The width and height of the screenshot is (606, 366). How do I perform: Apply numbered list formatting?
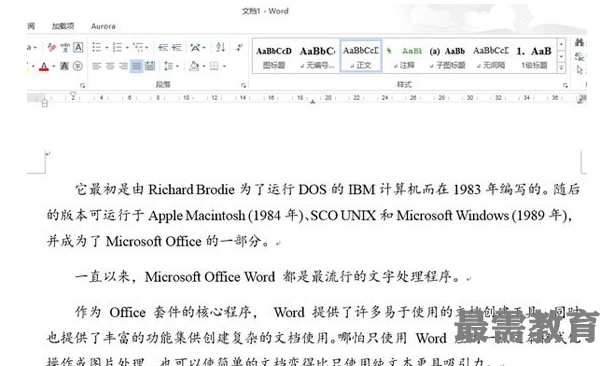coord(117,48)
